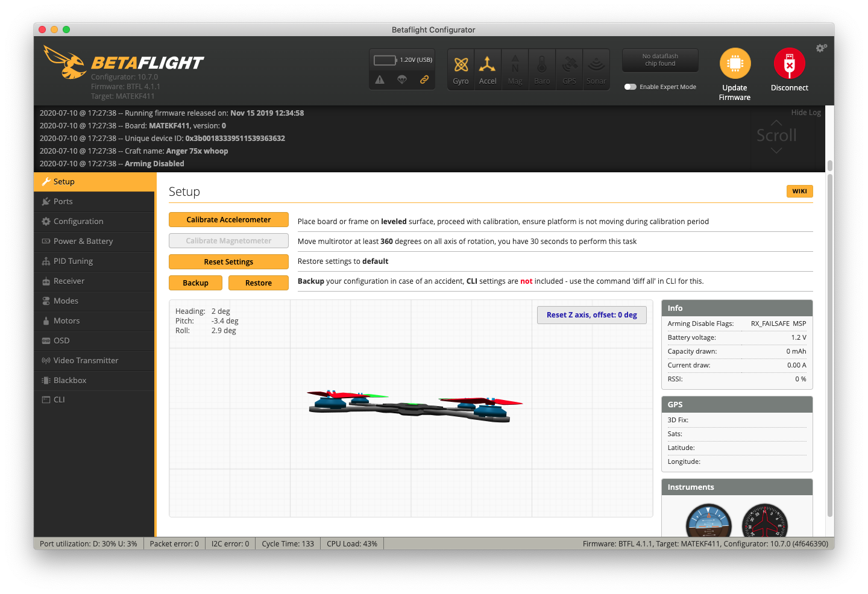The height and width of the screenshot is (594, 868).
Task: Click Calibrate Accelerometer button
Action: tap(228, 220)
